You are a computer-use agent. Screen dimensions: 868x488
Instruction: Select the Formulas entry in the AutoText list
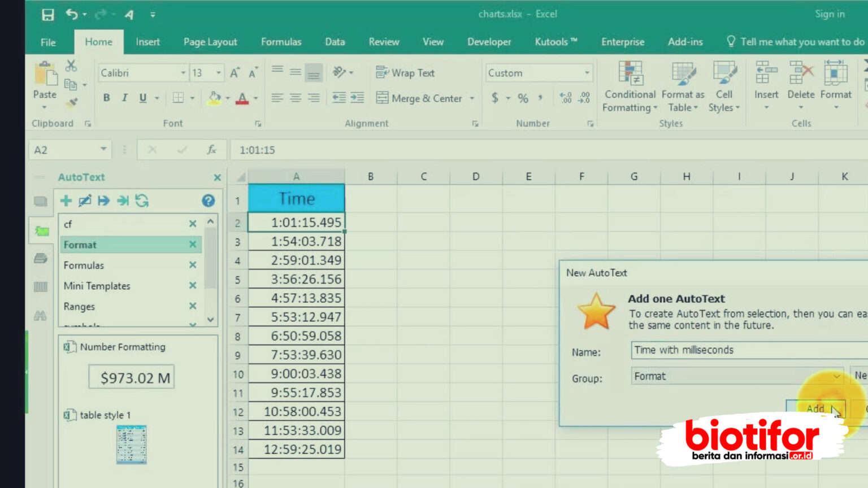tap(84, 265)
